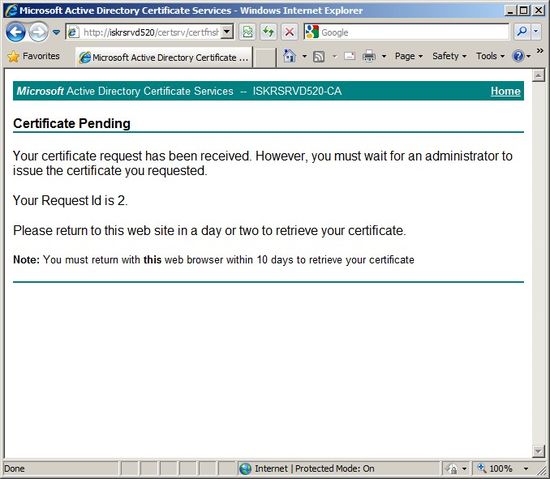Click the scroll down arrow
This screenshot has height=479, width=550.
538,451
